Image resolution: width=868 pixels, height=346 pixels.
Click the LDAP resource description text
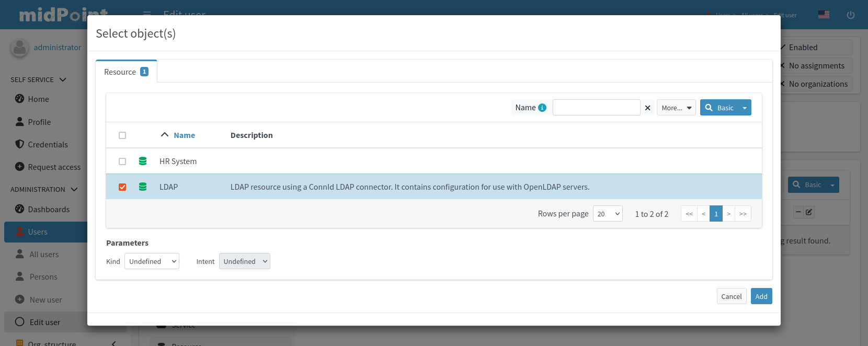coord(410,187)
